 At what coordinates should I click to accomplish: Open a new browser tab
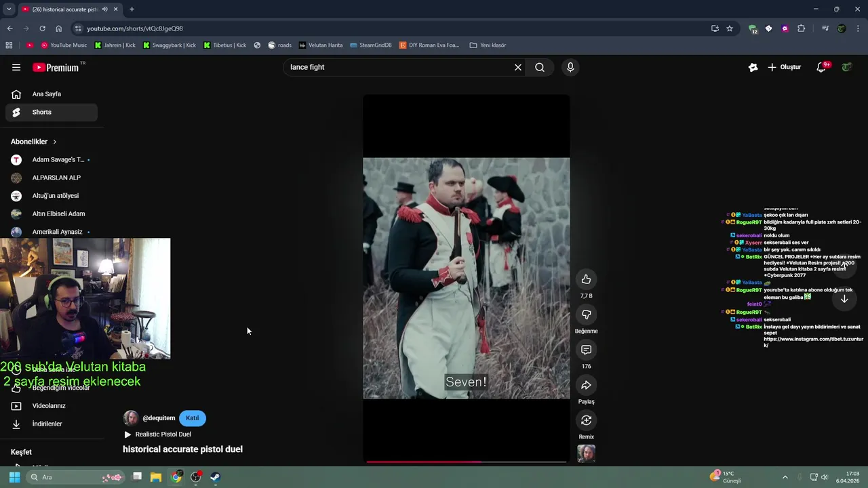[132, 9]
